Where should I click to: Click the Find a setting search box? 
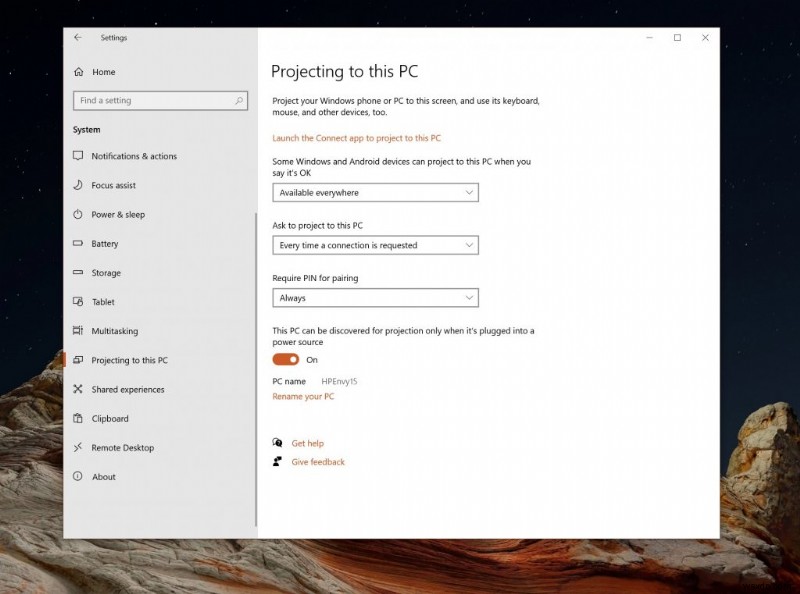160,100
